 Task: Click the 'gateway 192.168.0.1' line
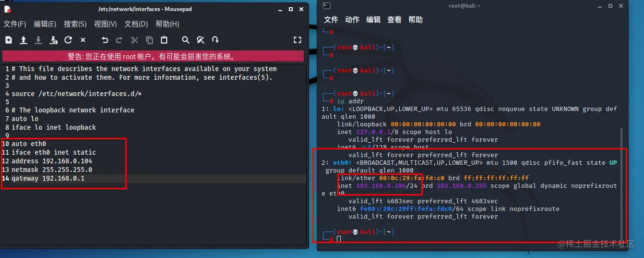pyautogui.click(x=48, y=178)
